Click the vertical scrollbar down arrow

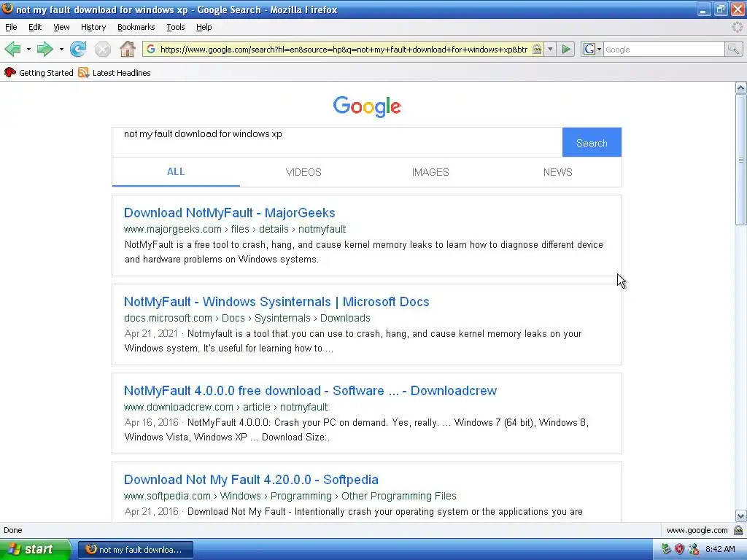pyautogui.click(x=741, y=516)
